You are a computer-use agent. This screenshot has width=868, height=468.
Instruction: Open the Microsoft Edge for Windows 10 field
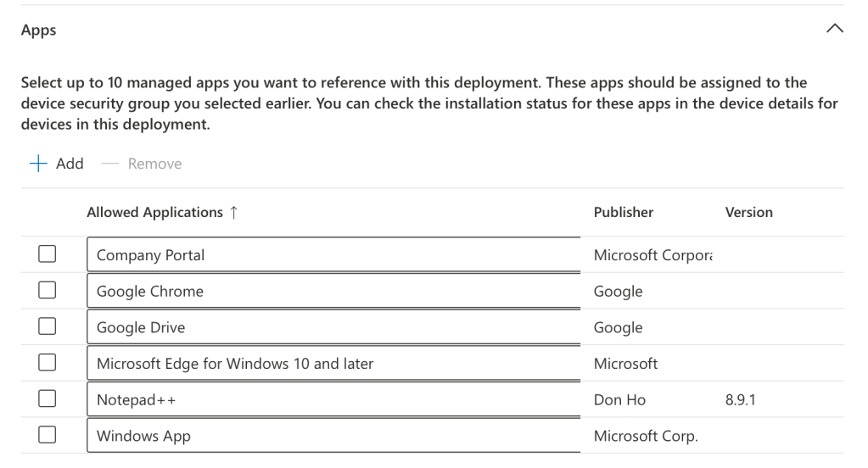[x=328, y=364]
